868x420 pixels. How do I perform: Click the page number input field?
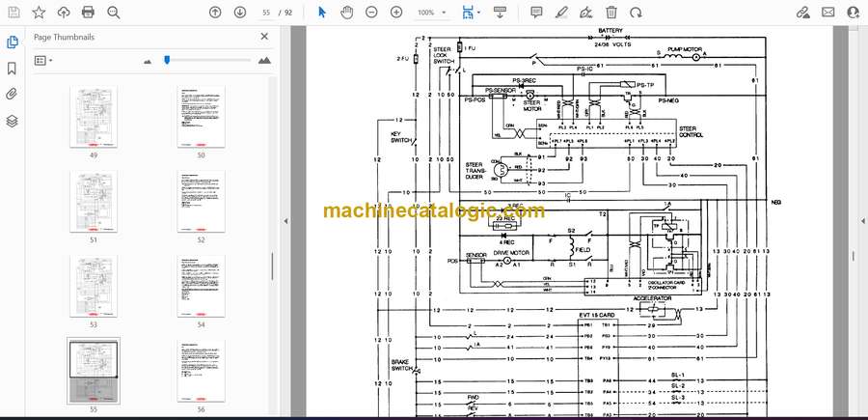pos(269,13)
